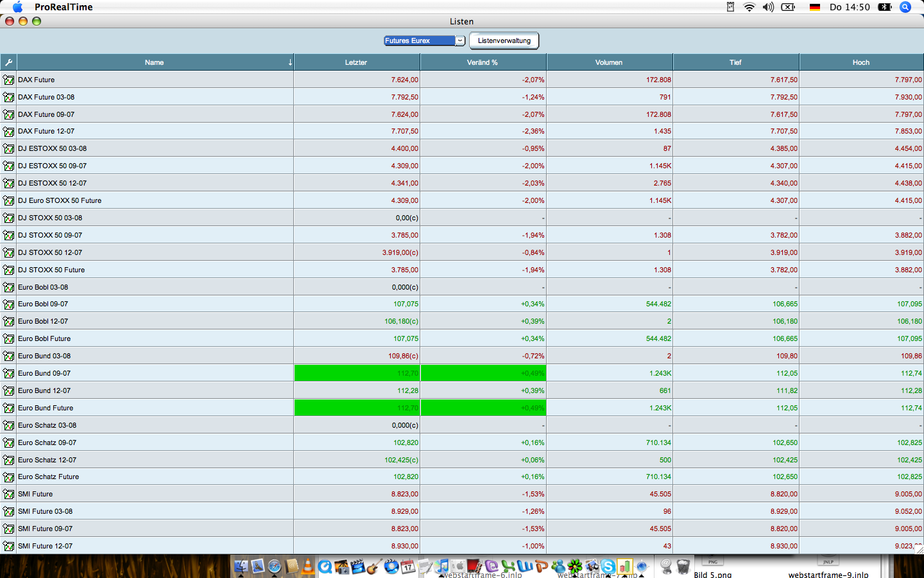The image size is (924, 578).
Task: Click the '111,82' Tief value
Action: pos(787,391)
